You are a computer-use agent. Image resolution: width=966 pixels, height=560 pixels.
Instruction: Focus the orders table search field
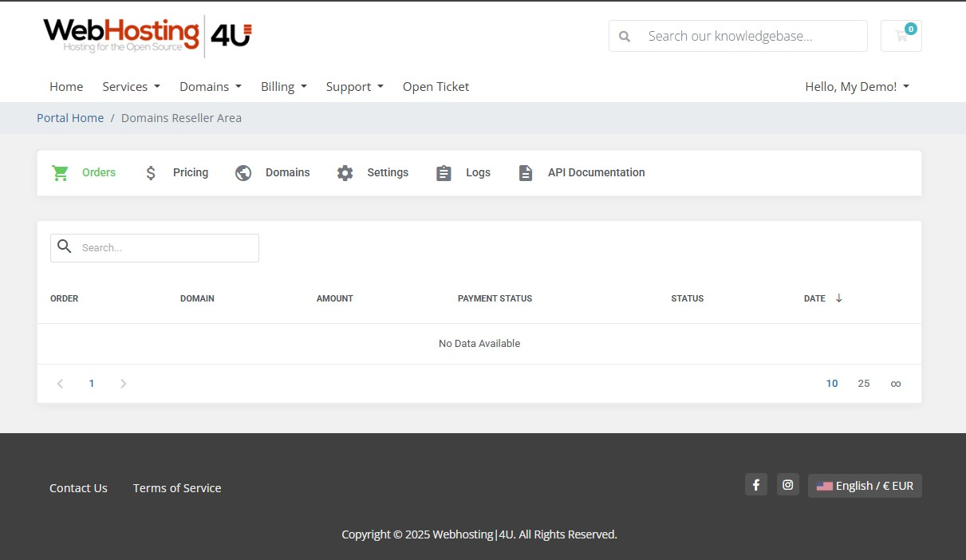click(x=155, y=248)
